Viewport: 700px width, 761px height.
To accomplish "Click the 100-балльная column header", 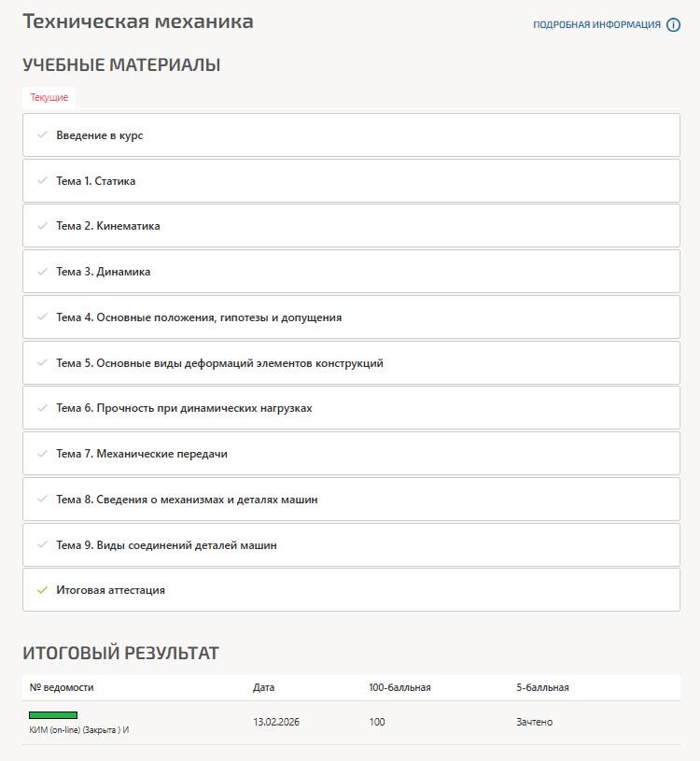I will coord(399,688).
